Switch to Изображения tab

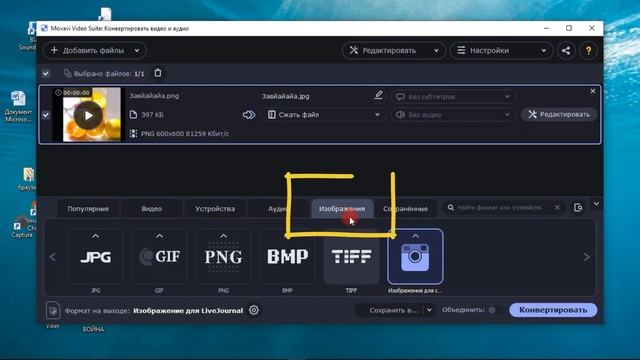click(x=342, y=209)
